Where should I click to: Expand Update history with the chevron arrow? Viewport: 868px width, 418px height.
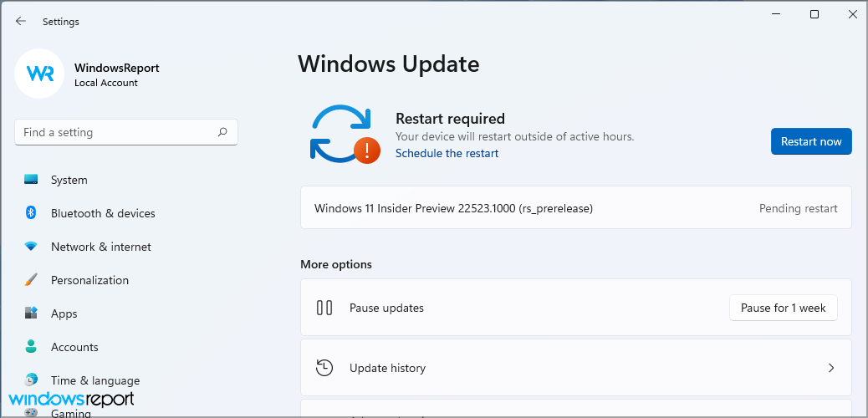pos(831,368)
